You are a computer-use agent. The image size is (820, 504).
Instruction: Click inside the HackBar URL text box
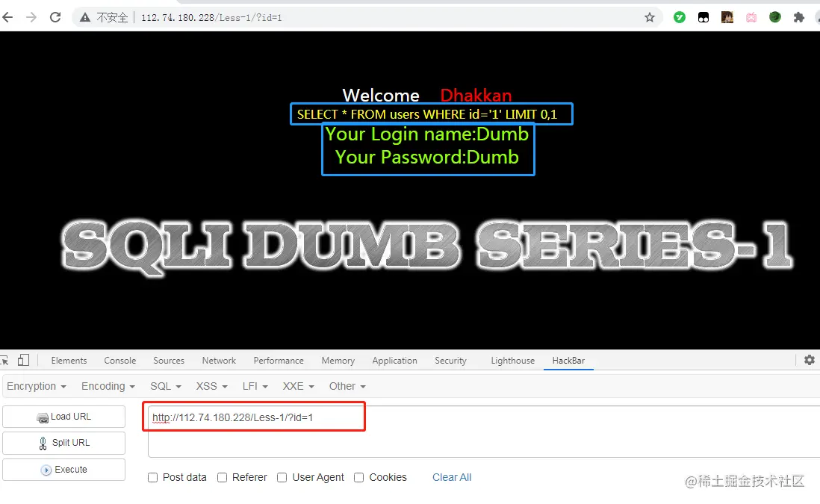tap(484, 432)
